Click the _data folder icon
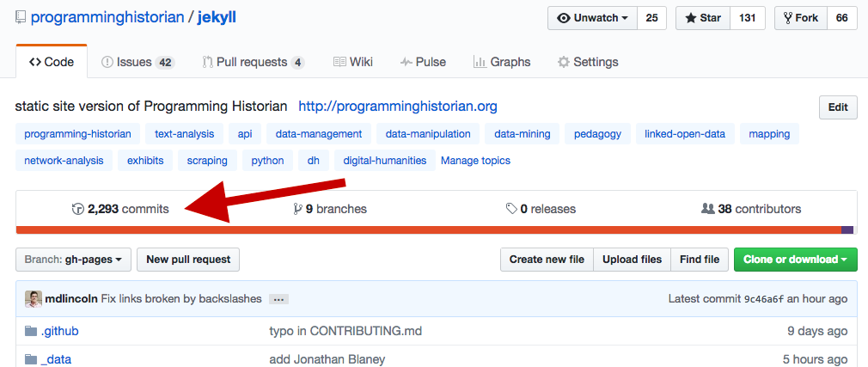 click(x=31, y=359)
